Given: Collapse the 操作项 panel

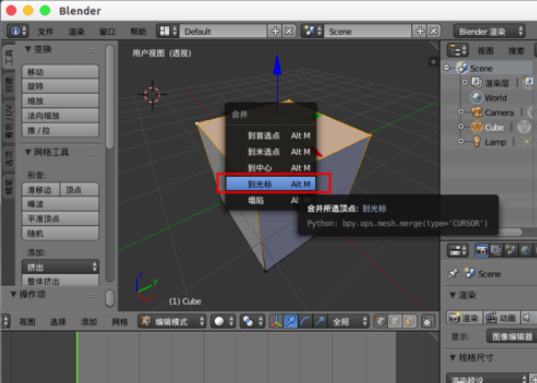Looking at the screenshot, I should pos(13,294).
